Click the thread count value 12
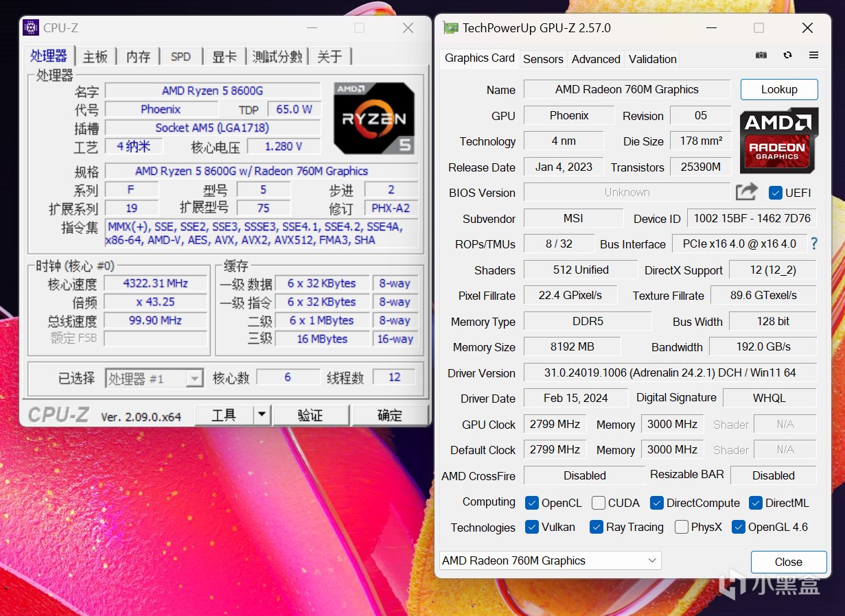845x616 pixels. click(394, 377)
